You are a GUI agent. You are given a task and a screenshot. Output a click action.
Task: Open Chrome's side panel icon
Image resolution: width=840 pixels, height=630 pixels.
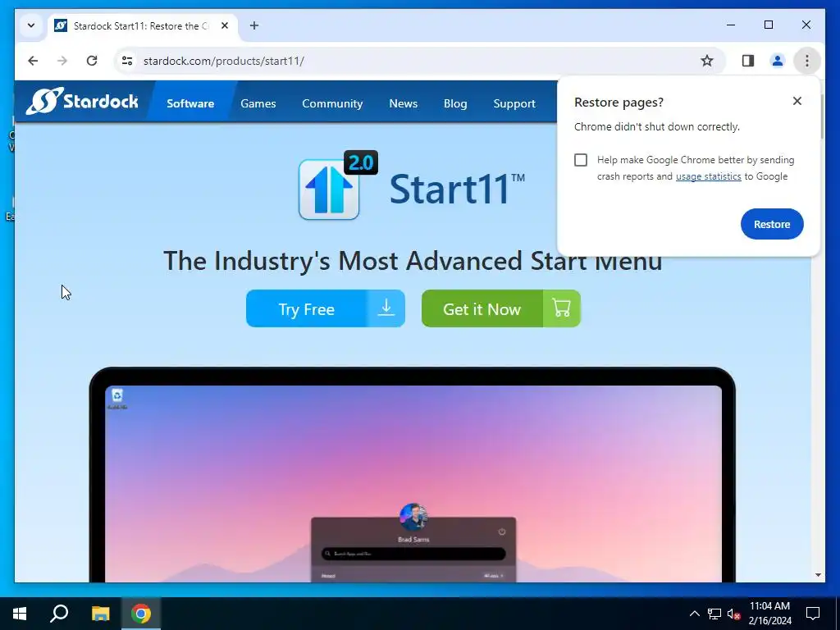click(x=748, y=61)
